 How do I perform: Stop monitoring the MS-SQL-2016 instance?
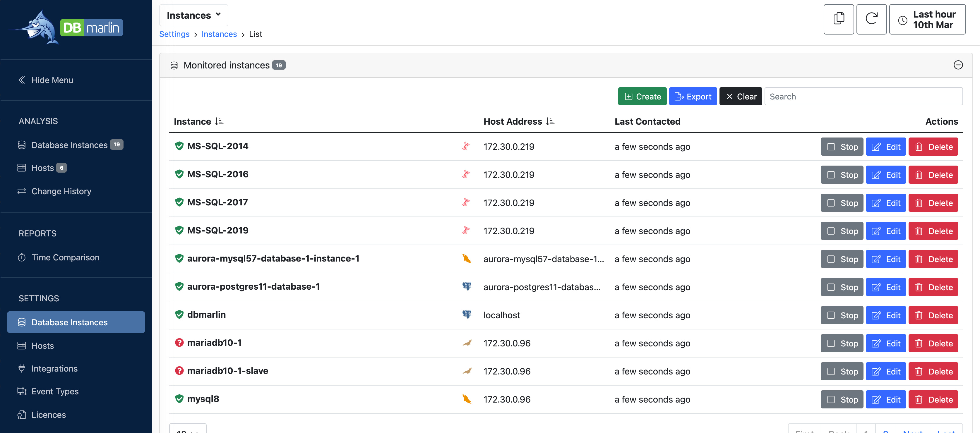click(x=841, y=175)
